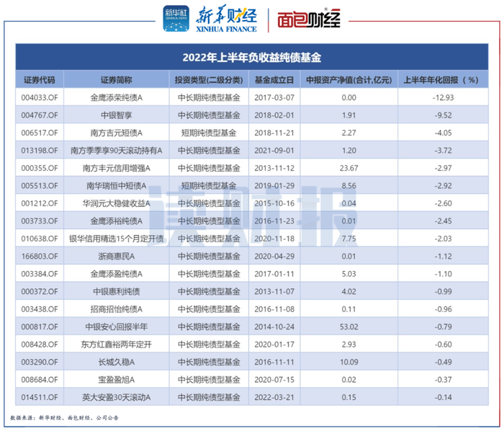Select security code 004033.OF
The image size is (504, 431).
[40, 97]
